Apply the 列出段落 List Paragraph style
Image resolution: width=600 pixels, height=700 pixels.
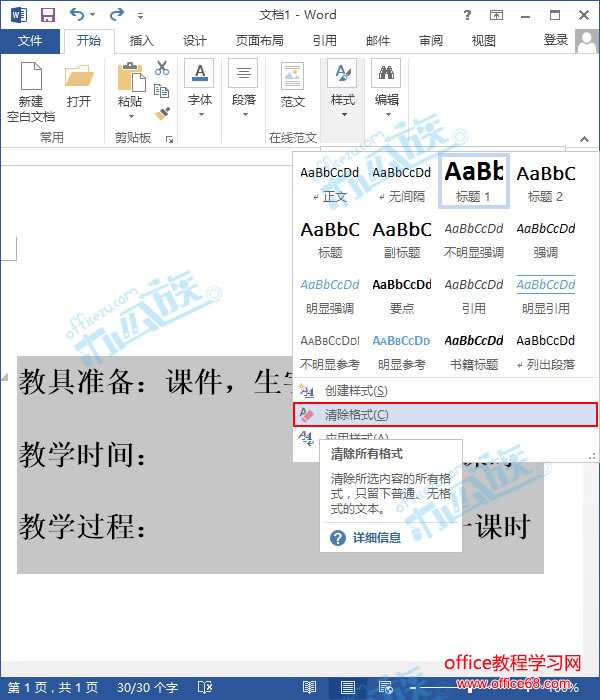pyautogui.click(x=546, y=352)
